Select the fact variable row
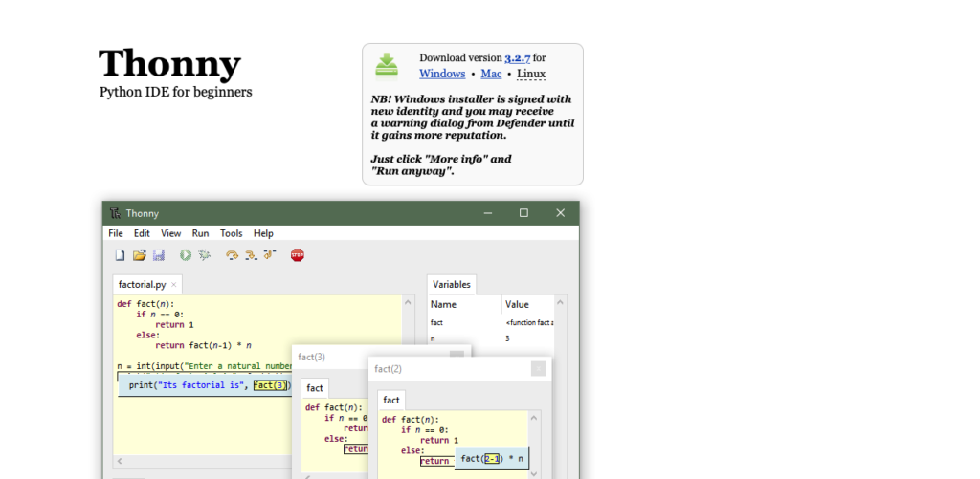Viewport: 980px width, 479px height. [x=491, y=322]
